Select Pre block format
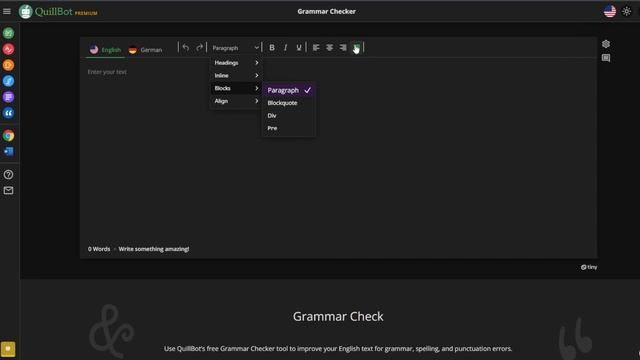 [x=289, y=128]
